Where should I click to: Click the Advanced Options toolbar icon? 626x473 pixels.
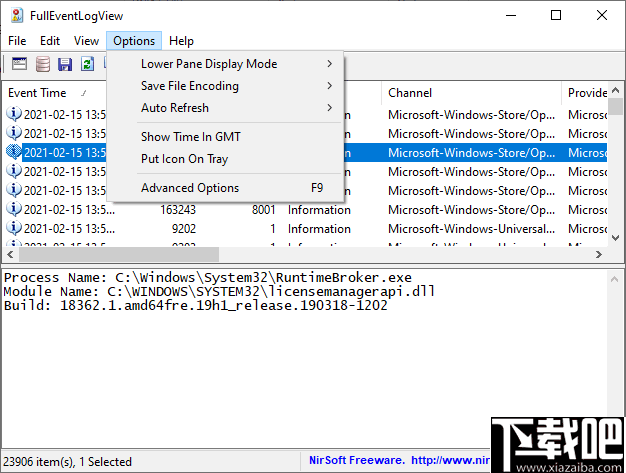pos(20,64)
